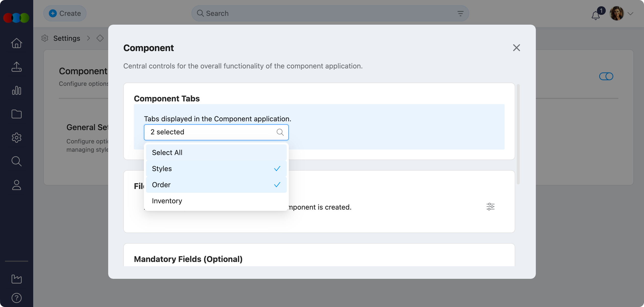Viewport: 644px width, 307px height.
Task: Open the filter dropdown in the search bar
Action: tap(460, 13)
